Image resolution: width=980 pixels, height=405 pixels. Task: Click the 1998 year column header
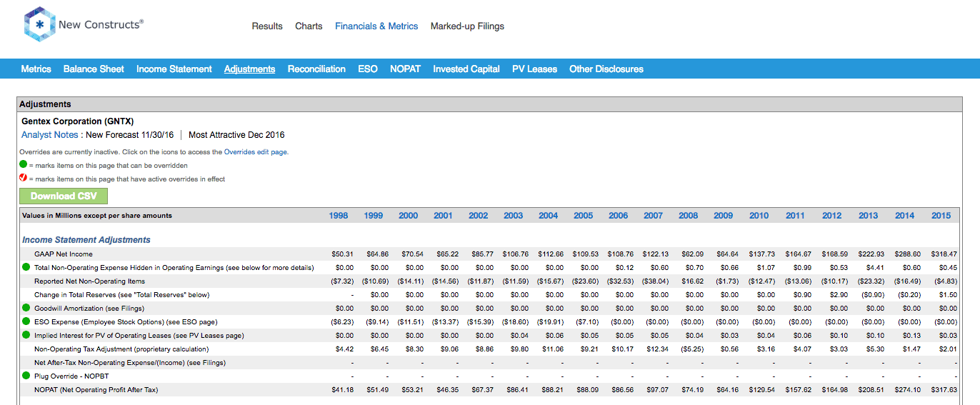[339, 215]
